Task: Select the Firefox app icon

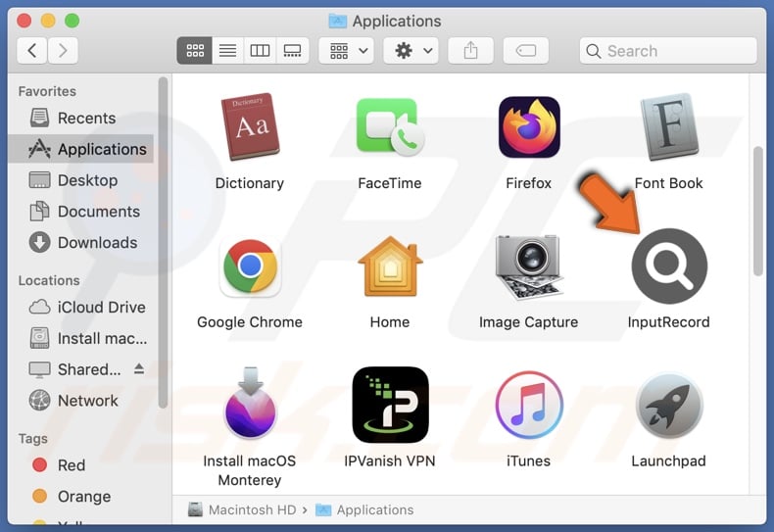Action: 529,126
